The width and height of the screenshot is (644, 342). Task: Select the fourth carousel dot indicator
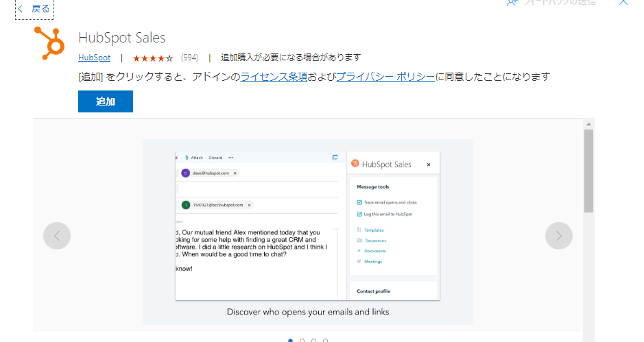(x=325, y=341)
